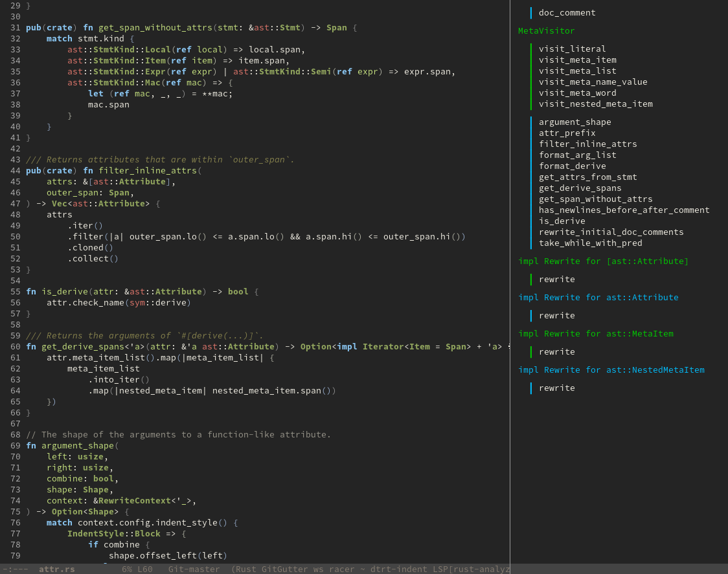Screen dimensions: 728x574
Task: Select take_while_with_pred in the outline
Action: tap(591, 243)
